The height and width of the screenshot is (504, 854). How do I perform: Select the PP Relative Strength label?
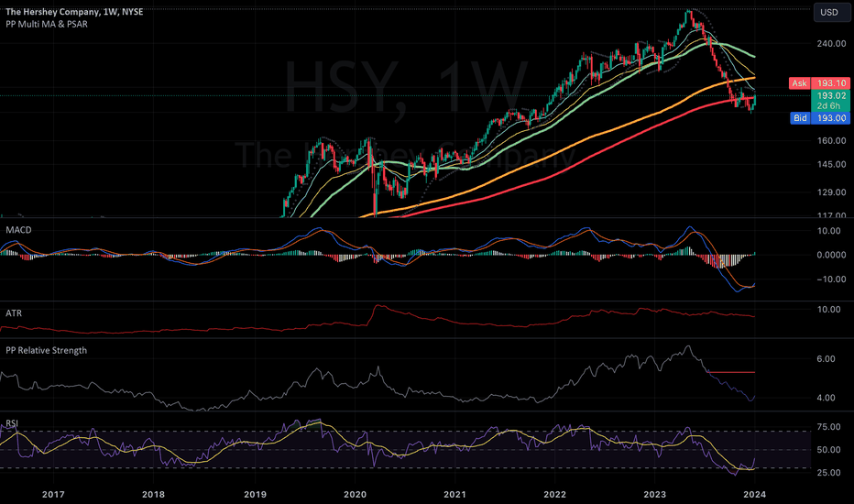tap(47, 350)
